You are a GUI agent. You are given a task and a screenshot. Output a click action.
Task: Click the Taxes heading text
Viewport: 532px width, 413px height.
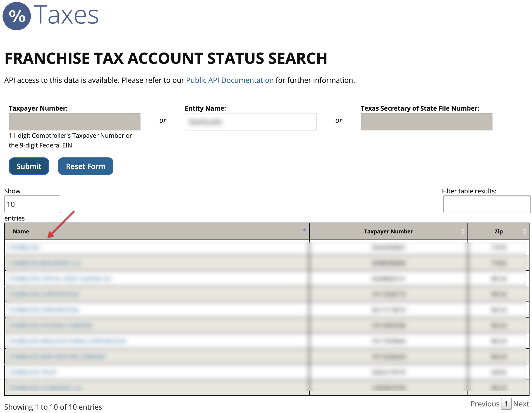(66, 15)
